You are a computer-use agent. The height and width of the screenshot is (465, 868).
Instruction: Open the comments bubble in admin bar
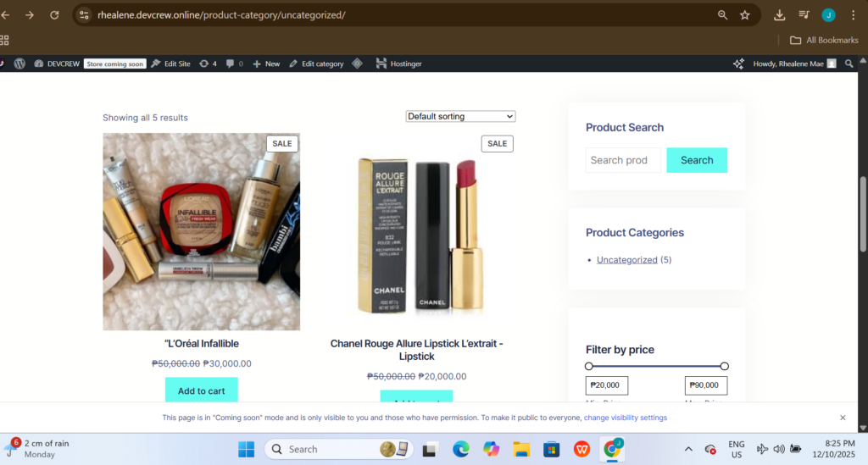pos(234,64)
